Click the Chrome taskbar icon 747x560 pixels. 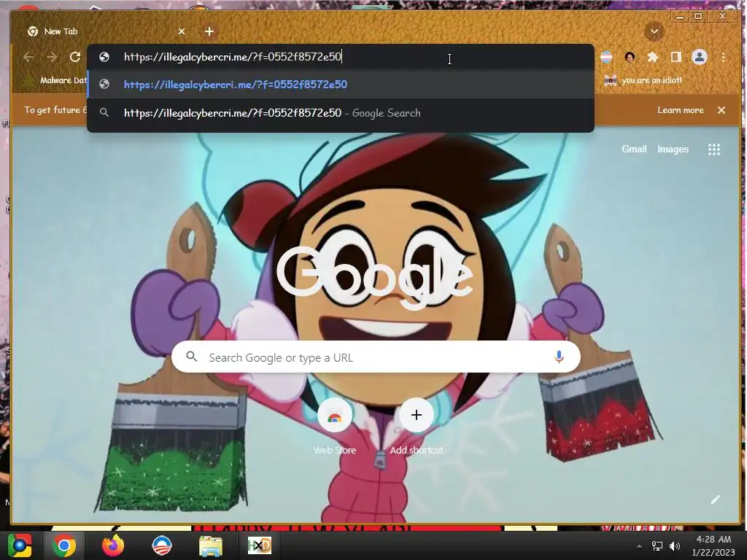[x=64, y=545]
